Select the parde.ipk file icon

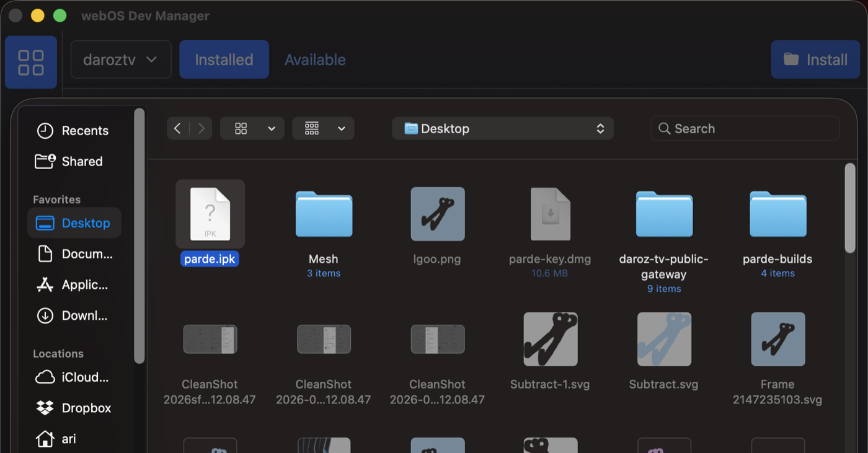[x=210, y=214]
